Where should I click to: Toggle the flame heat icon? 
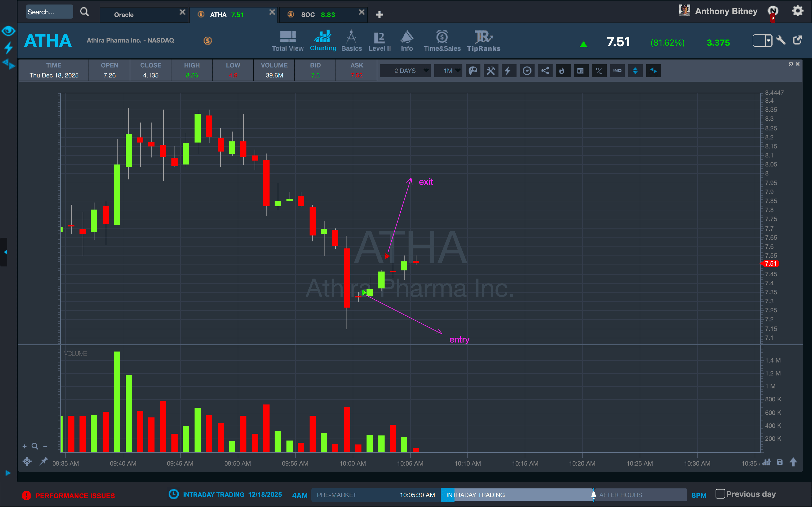(x=563, y=71)
